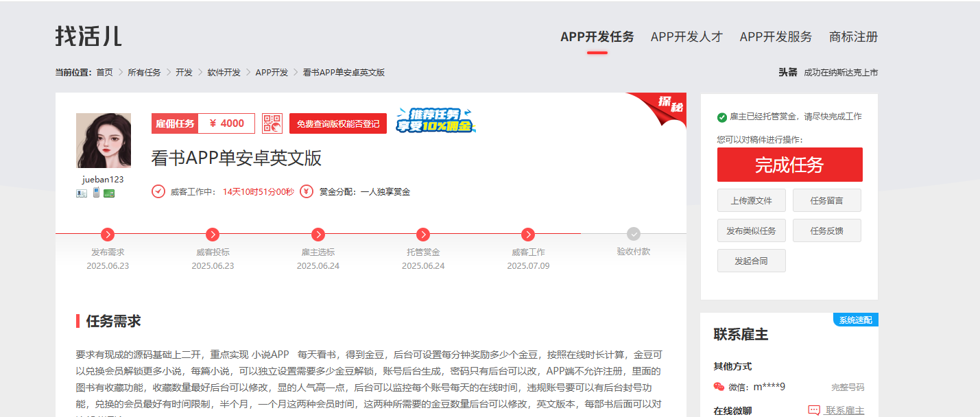Viewport: 980px width, 417px height.
Task: Click the red pointing-hand icon next to QR code
Action: click(x=278, y=127)
